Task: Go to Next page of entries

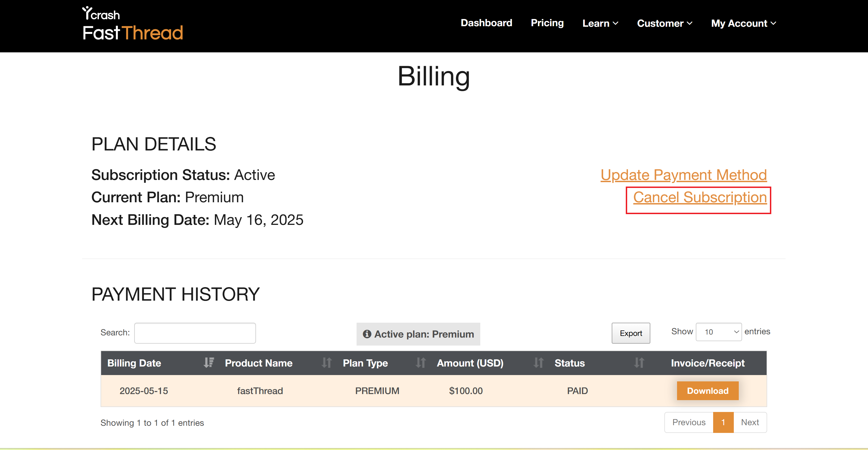Action: (750, 422)
